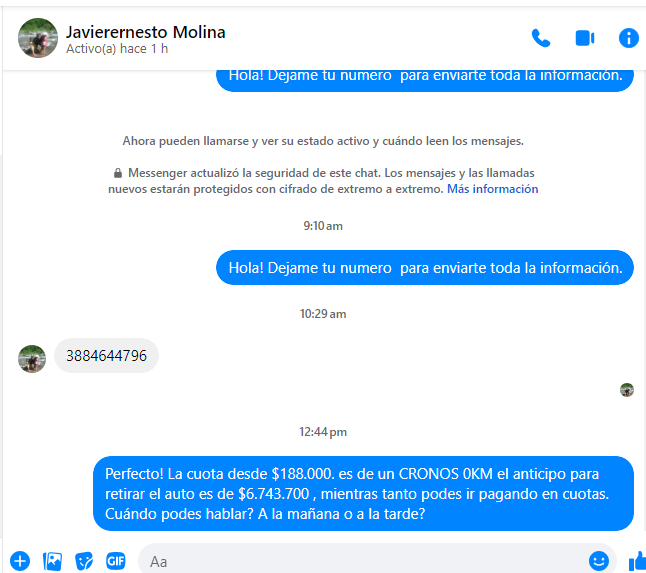Screen dimensions: 646x573
Task: Click sender avatar beside the phone number message
Action: coord(32,359)
